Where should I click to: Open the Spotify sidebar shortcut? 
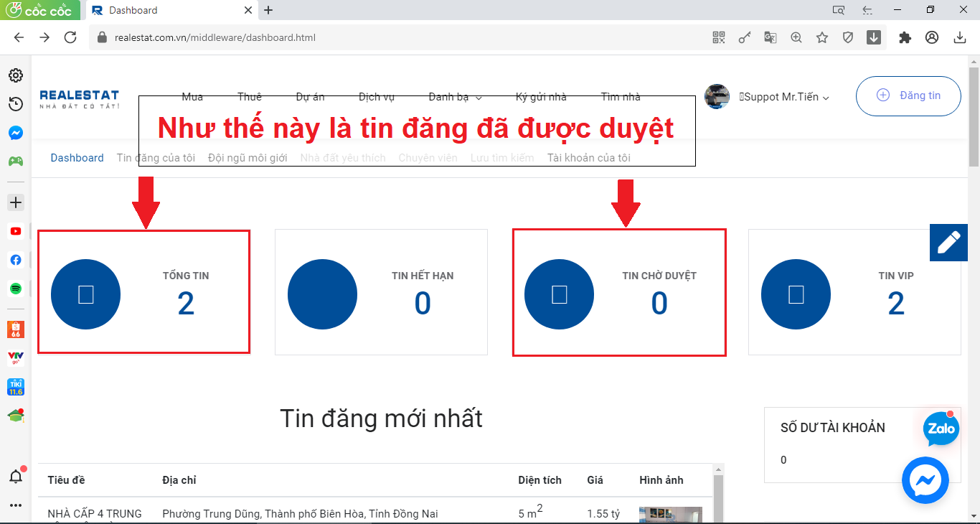coord(15,289)
